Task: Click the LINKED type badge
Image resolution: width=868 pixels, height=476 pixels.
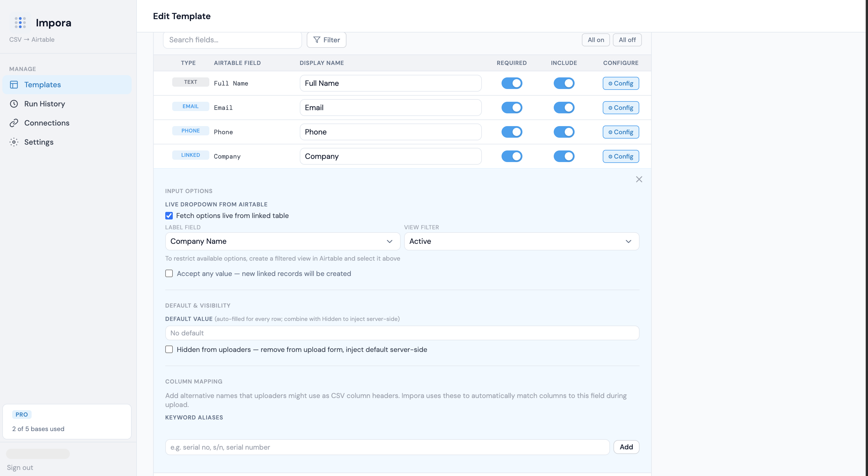Action: [x=190, y=155]
